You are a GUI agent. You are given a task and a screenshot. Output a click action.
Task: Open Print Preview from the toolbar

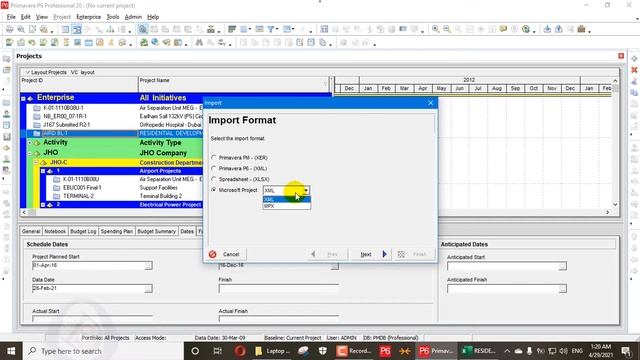click(x=21, y=29)
